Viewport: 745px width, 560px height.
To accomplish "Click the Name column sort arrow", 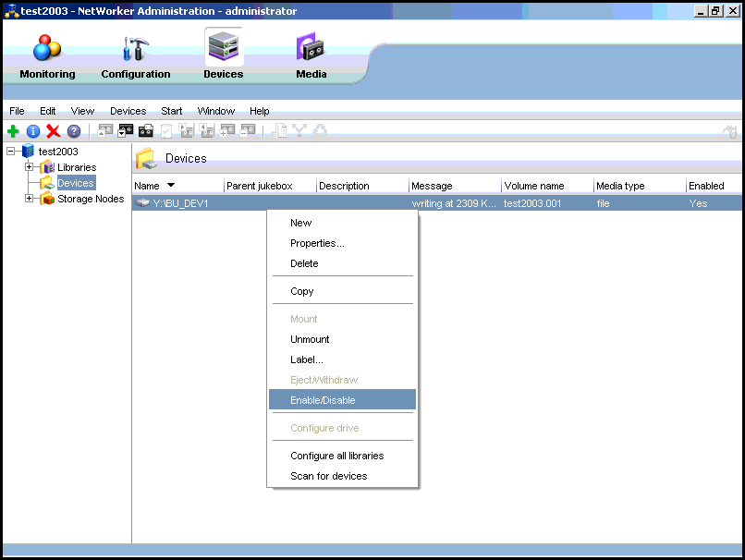I will point(171,185).
